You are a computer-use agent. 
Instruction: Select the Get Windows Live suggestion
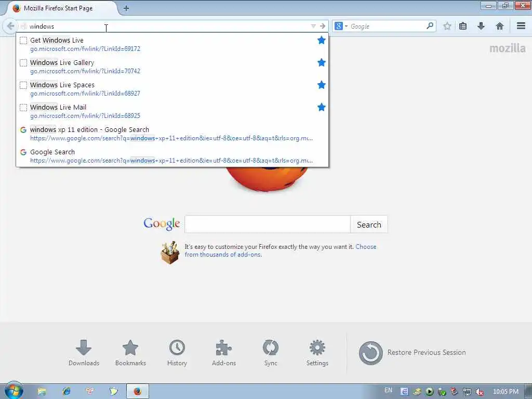[x=172, y=44]
